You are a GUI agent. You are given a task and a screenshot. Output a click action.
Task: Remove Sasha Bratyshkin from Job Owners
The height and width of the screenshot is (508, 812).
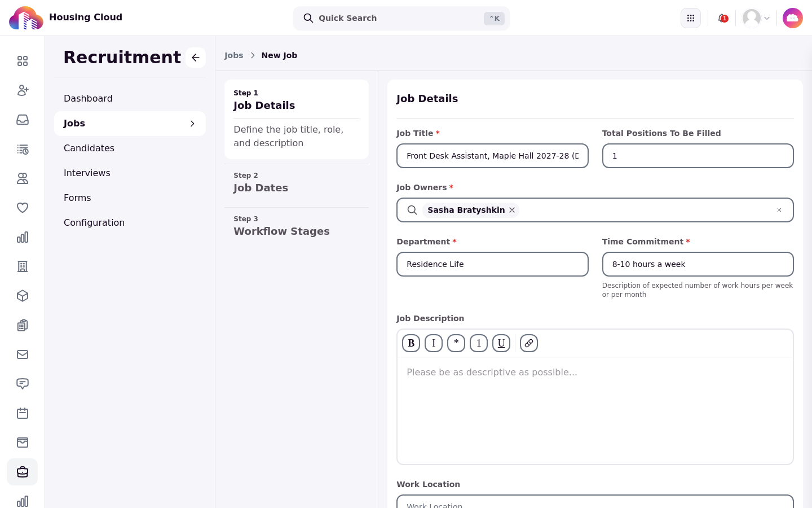(x=512, y=210)
